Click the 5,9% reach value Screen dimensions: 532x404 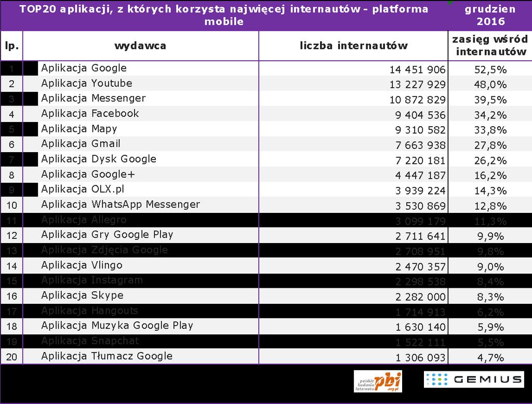click(490, 327)
